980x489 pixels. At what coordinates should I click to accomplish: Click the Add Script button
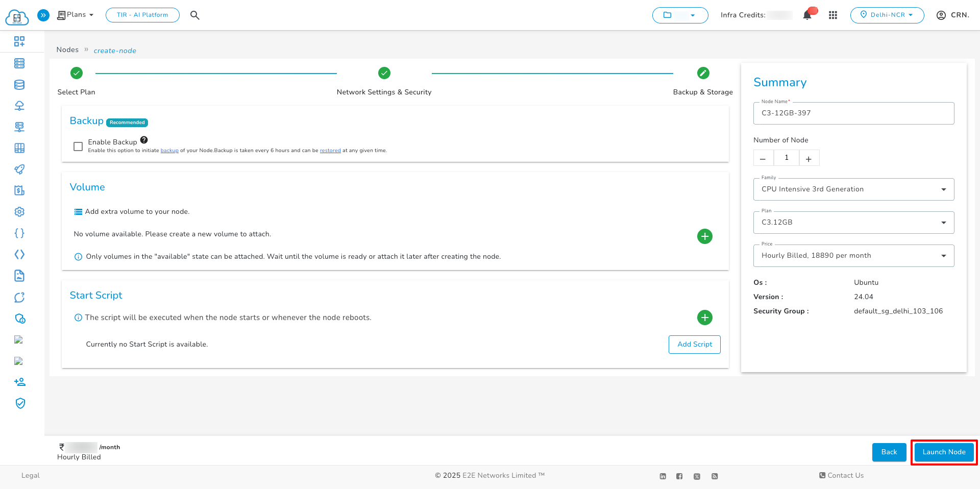tap(694, 344)
